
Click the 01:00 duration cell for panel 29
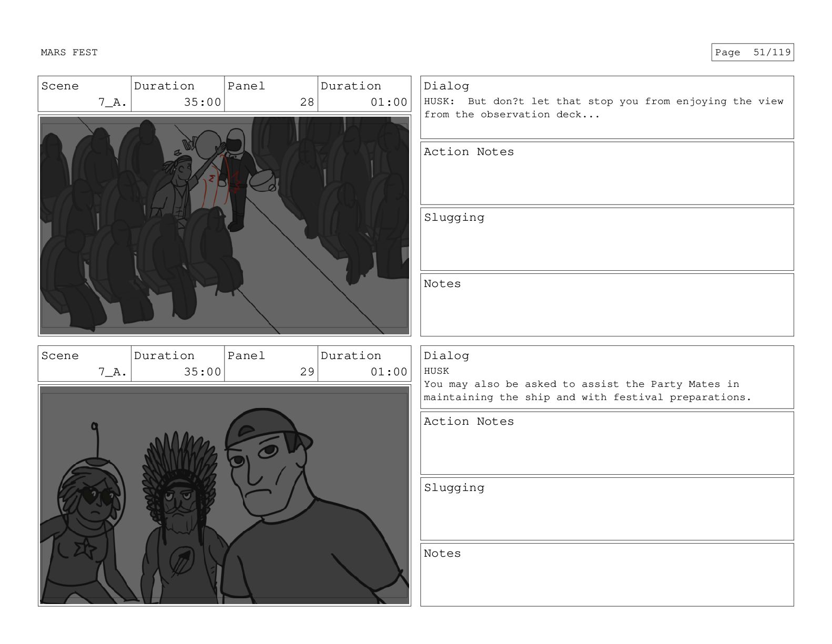click(x=364, y=364)
